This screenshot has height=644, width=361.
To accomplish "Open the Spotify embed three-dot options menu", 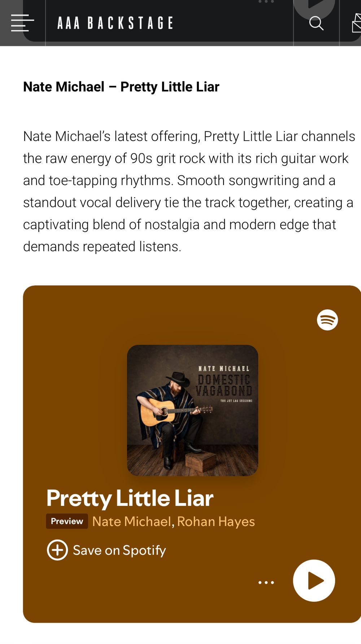I will [266, 582].
